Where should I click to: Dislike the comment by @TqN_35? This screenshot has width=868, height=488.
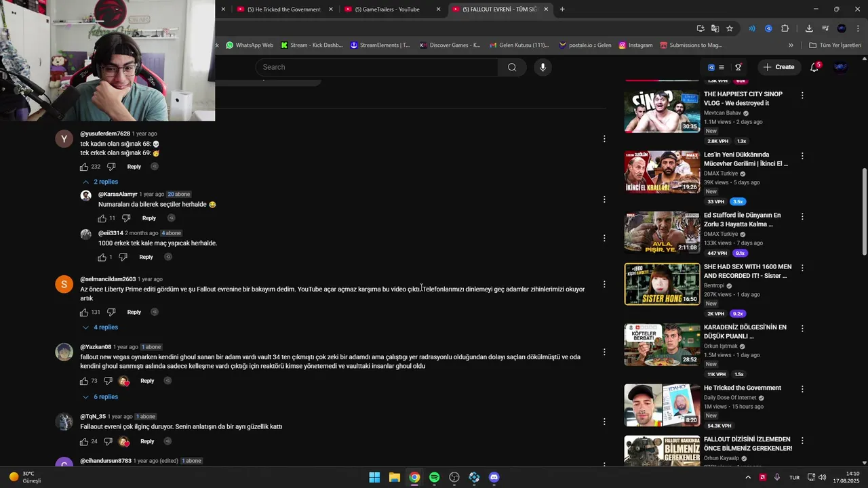(x=108, y=441)
